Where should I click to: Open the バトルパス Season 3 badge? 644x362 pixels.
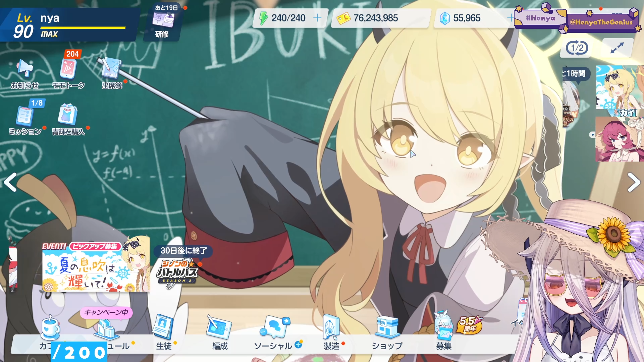tap(178, 273)
